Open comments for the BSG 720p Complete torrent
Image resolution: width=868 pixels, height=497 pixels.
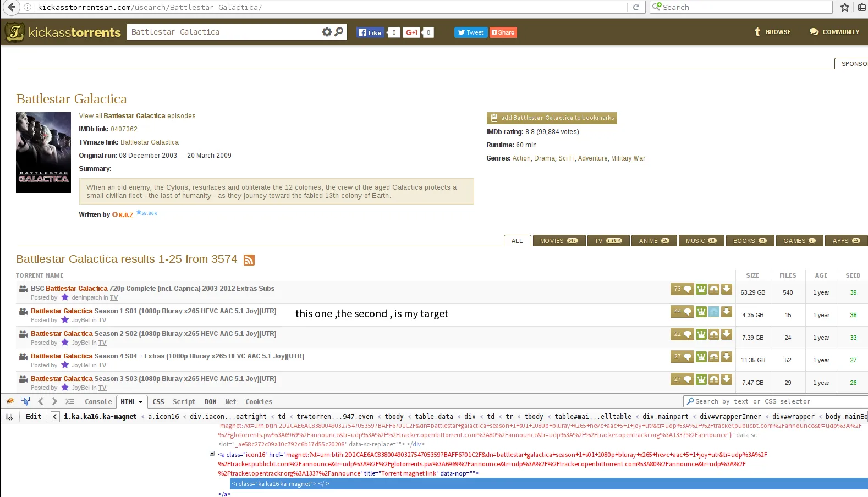(682, 289)
